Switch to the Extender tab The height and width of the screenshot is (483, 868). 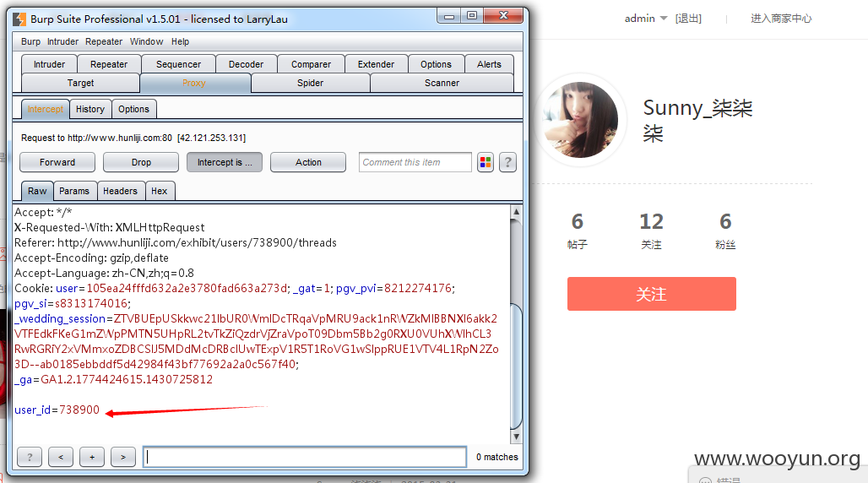376,64
